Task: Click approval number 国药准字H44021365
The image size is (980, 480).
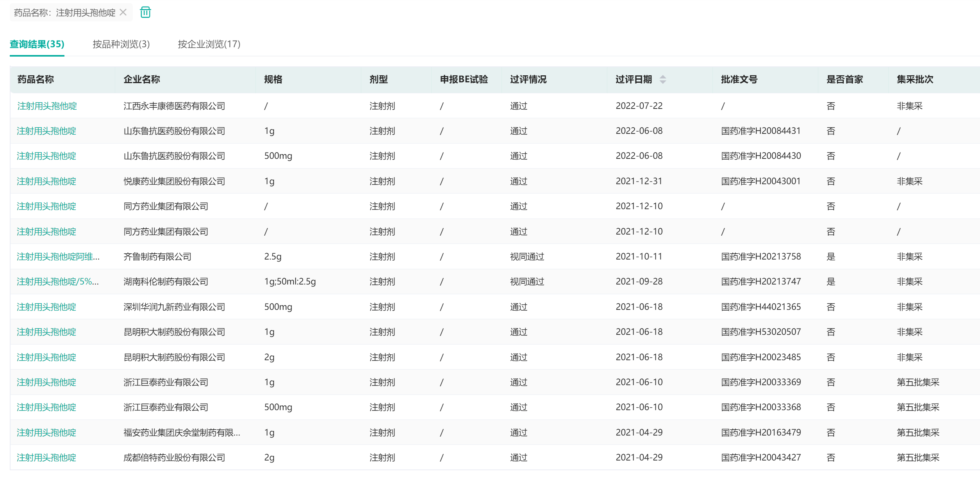Action: pos(761,307)
